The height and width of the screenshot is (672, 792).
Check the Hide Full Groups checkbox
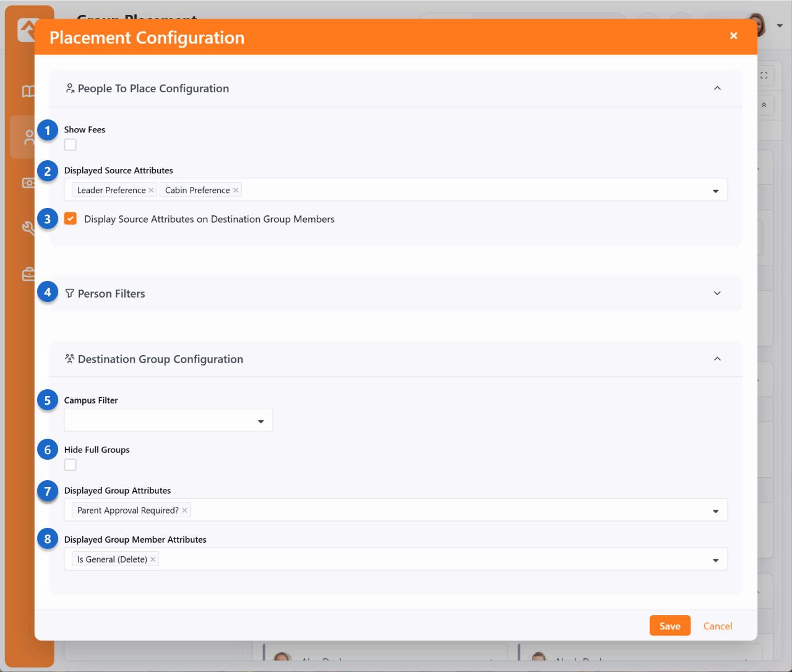point(71,465)
